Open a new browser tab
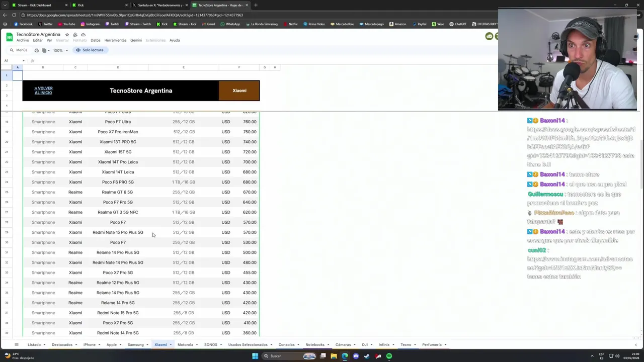Screen dimensions: 644x362 (x=256, y=5)
